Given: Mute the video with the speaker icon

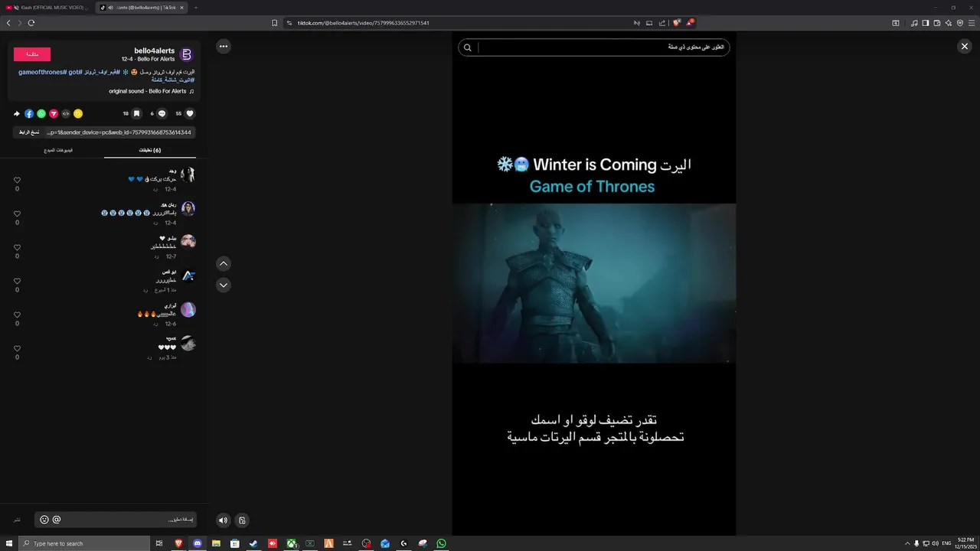Looking at the screenshot, I should 223,520.
